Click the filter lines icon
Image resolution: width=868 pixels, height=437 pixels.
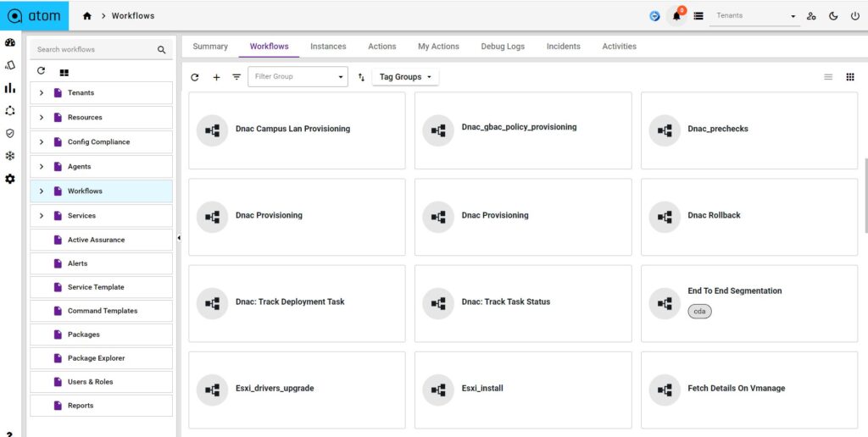pyautogui.click(x=236, y=77)
